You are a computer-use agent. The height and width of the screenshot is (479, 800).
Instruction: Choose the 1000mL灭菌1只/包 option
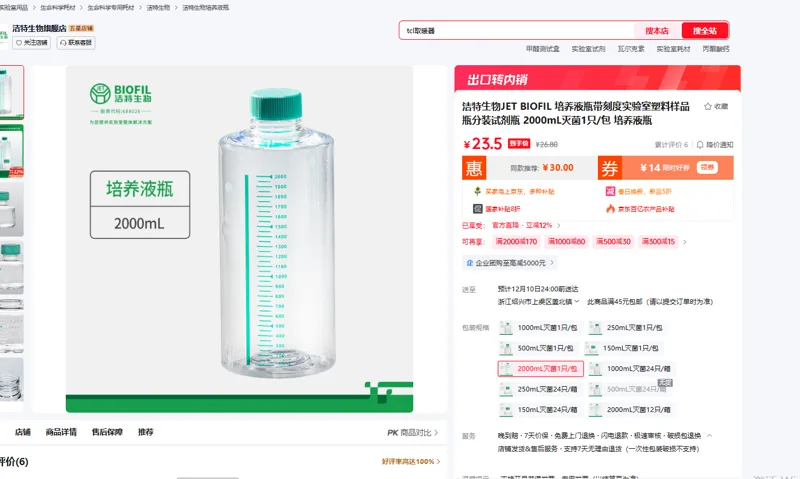(x=540, y=327)
